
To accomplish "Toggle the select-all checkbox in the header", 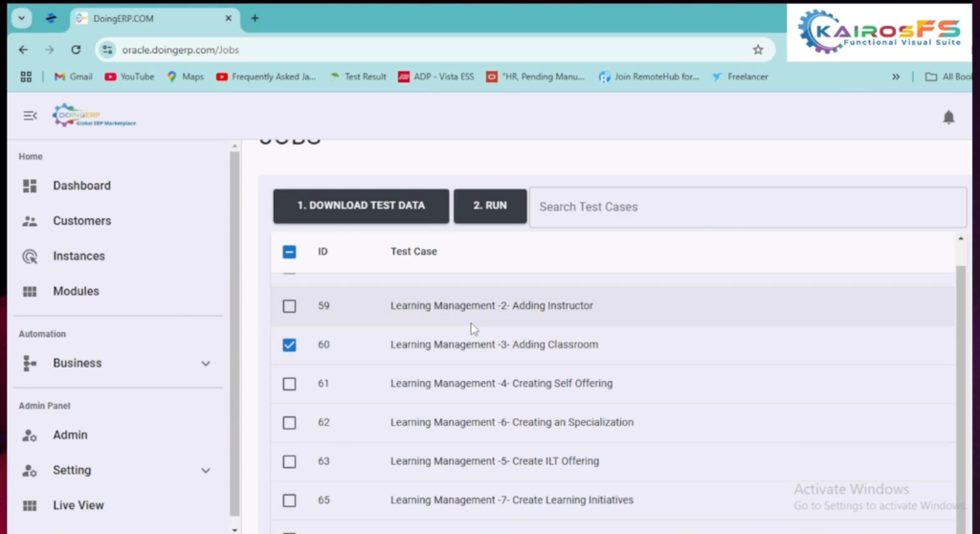I will (x=289, y=252).
